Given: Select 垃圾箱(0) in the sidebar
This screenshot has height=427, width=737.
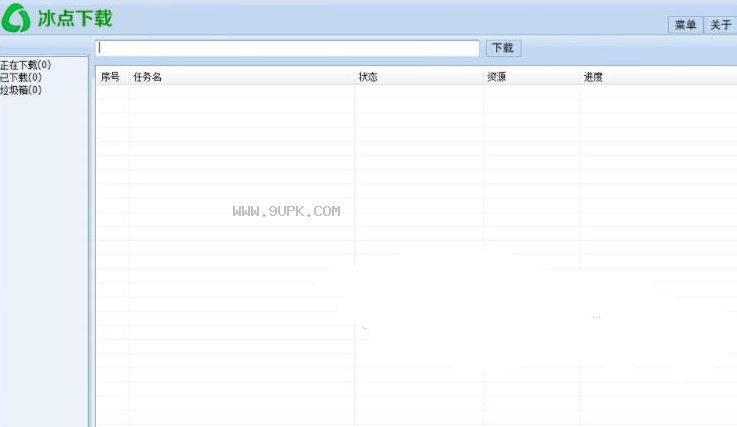Looking at the screenshot, I should point(21,90).
